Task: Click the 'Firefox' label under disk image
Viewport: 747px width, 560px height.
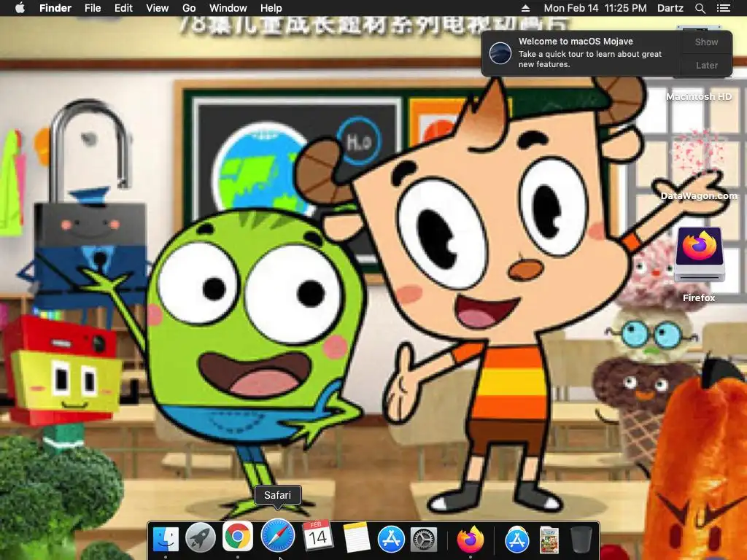Action: click(x=698, y=298)
